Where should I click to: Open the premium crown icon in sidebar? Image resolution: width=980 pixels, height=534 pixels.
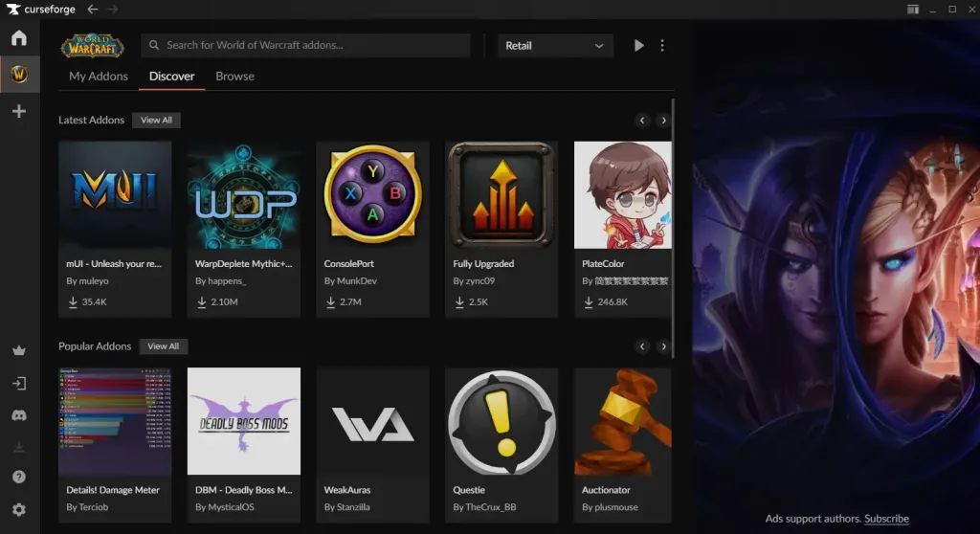pos(19,350)
